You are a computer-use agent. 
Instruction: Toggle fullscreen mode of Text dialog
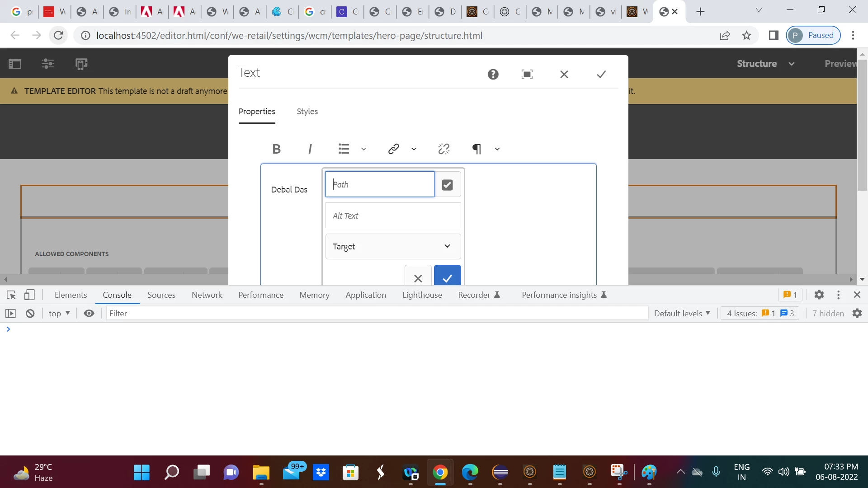click(x=527, y=75)
